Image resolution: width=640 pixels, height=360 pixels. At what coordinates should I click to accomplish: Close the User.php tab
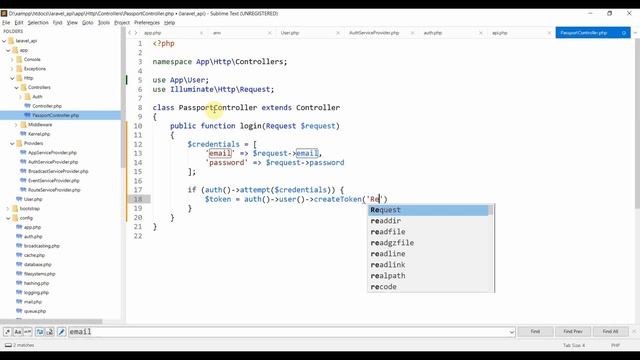[338, 33]
